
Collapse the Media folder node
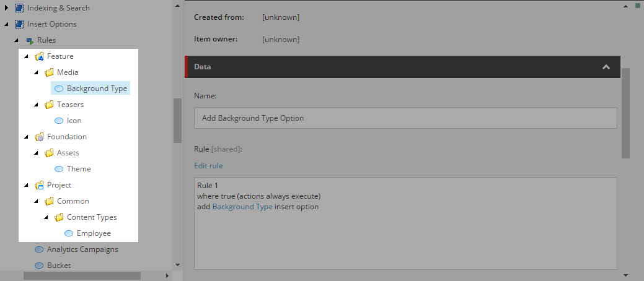36,72
